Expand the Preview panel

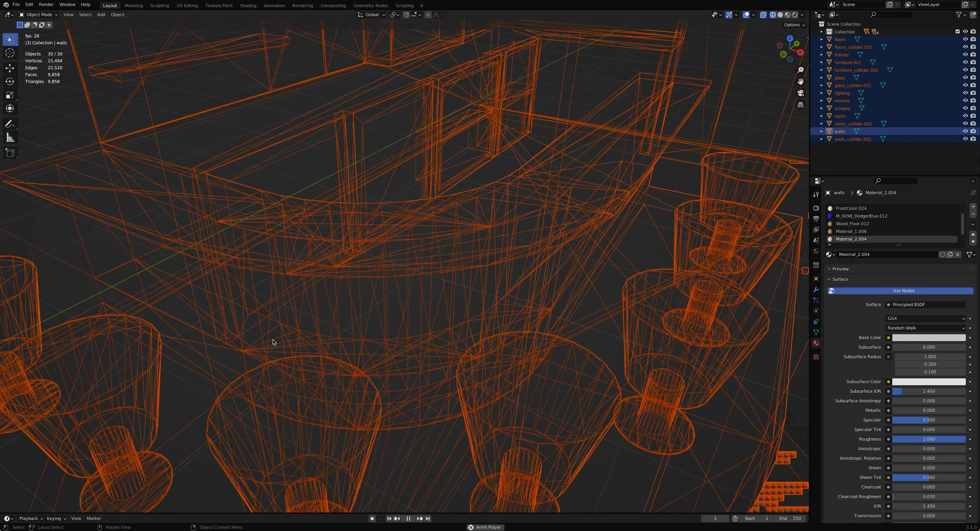840,269
